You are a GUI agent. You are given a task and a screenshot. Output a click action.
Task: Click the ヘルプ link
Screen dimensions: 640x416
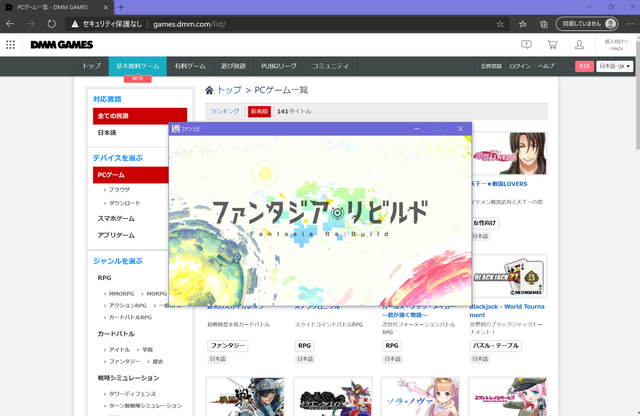(x=546, y=66)
